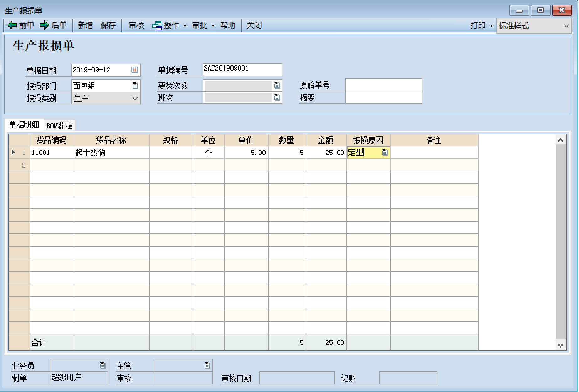
Task: Expand the 打印 dropdown arrow
Action: click(491, 26)
